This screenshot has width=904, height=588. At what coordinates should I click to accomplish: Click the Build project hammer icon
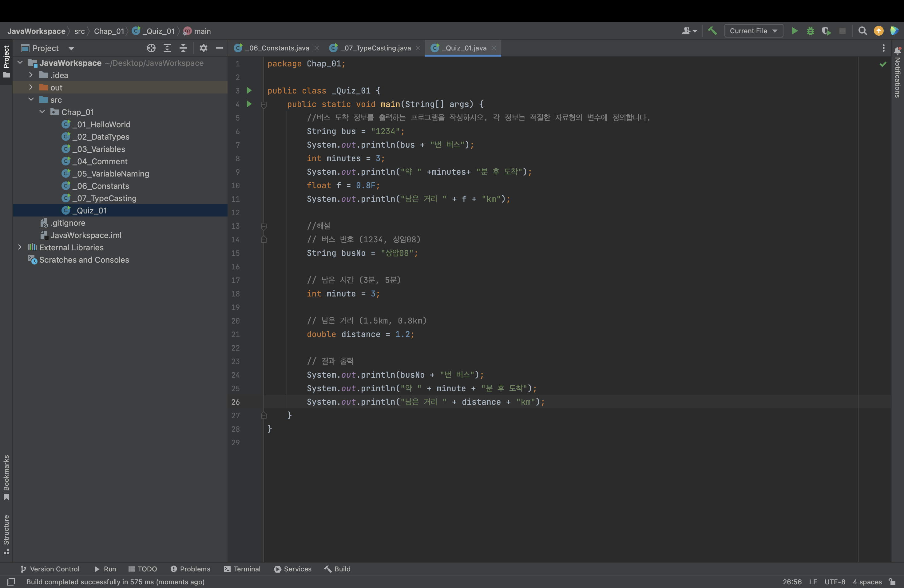712,31
